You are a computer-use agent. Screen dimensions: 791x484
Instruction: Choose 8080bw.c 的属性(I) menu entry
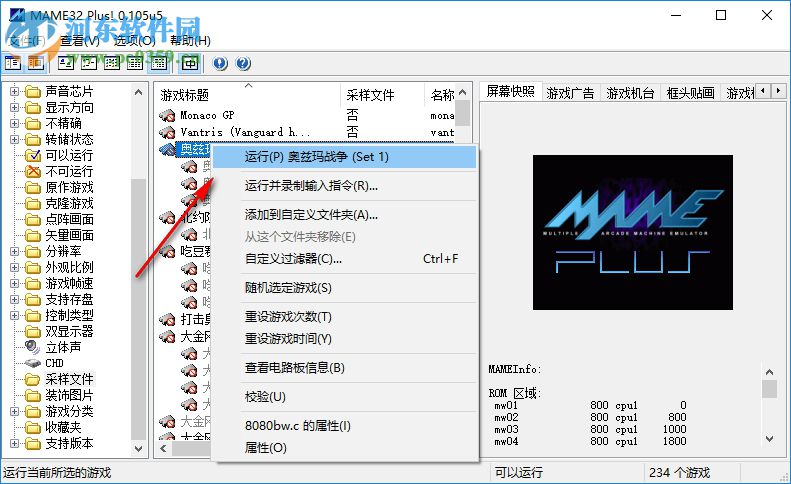pos(345,426)
